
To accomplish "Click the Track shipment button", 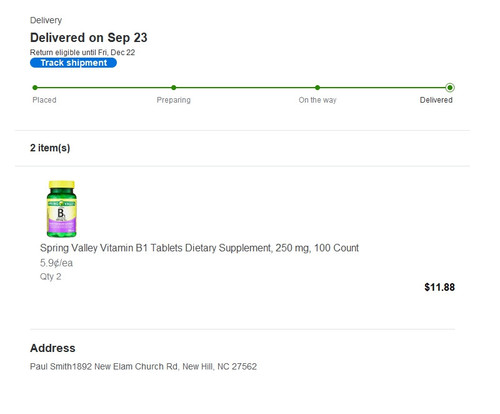I will pyautogui.click(x=73, y=63).
